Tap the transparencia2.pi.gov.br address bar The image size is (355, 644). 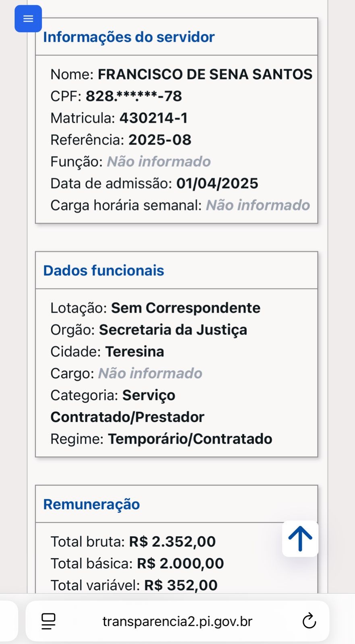(177, 621)
